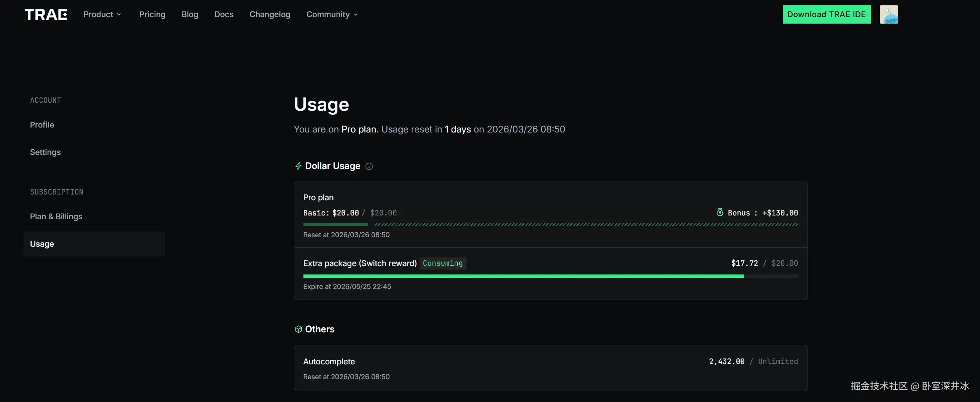Click the Usage page heading

(321, 105)
